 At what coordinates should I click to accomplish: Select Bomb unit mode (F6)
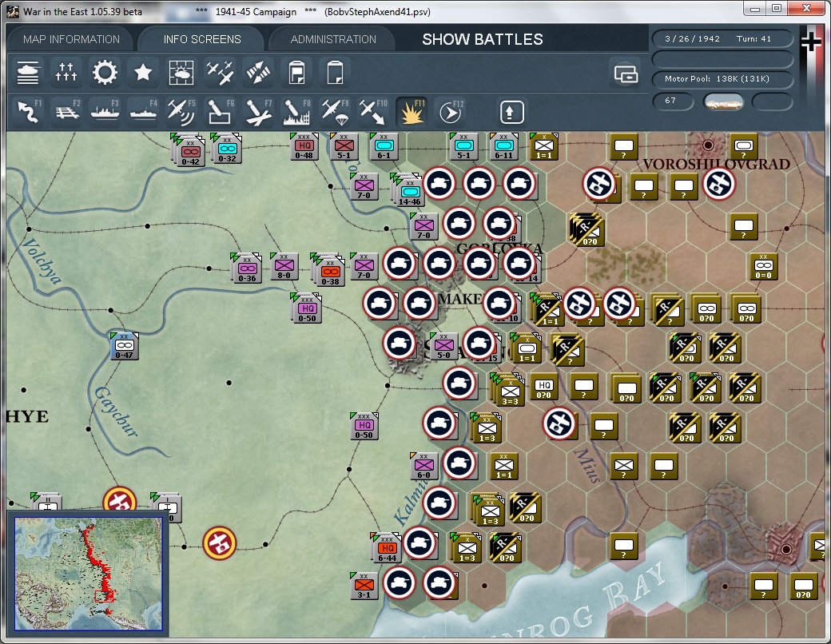(x=220, y=112)
